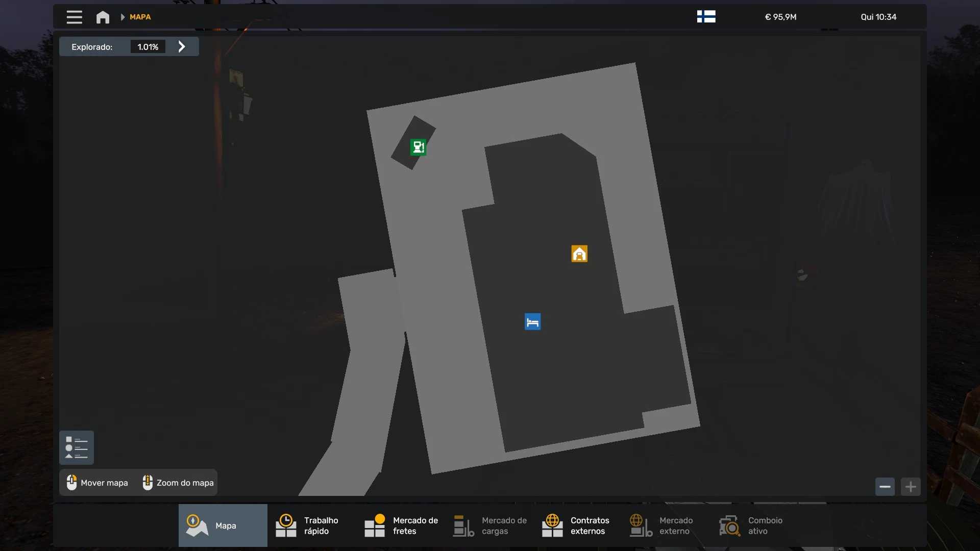Select the orange garage map marker

[579, 254]
